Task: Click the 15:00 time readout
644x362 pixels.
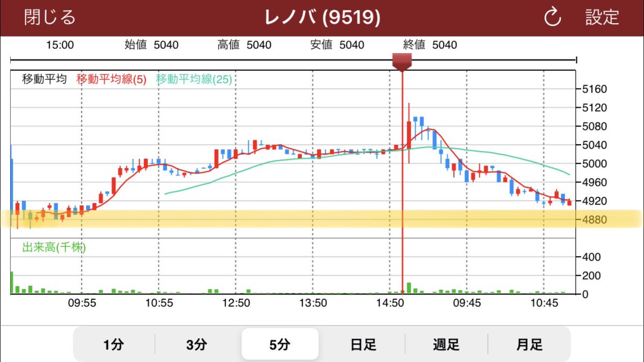Action: 60,45
